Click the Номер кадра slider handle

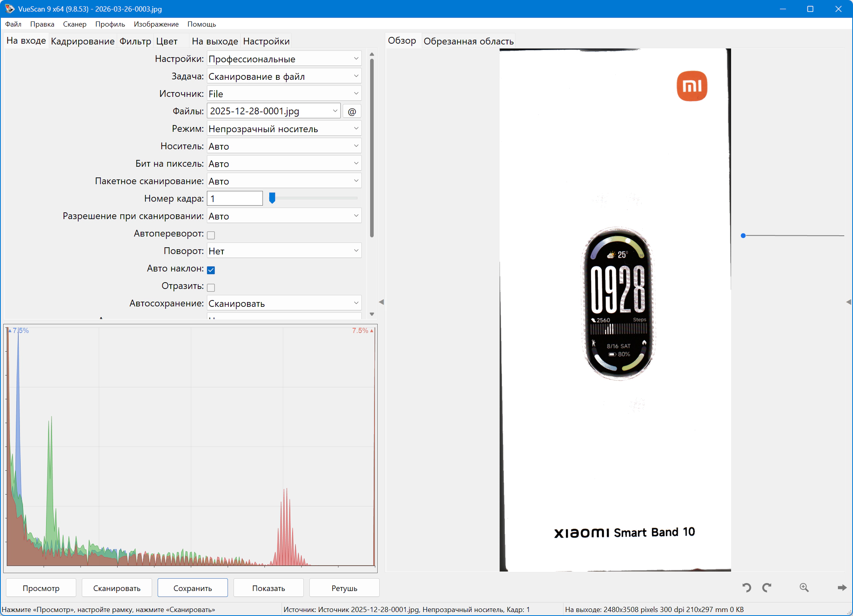click(x=272, y=198)
